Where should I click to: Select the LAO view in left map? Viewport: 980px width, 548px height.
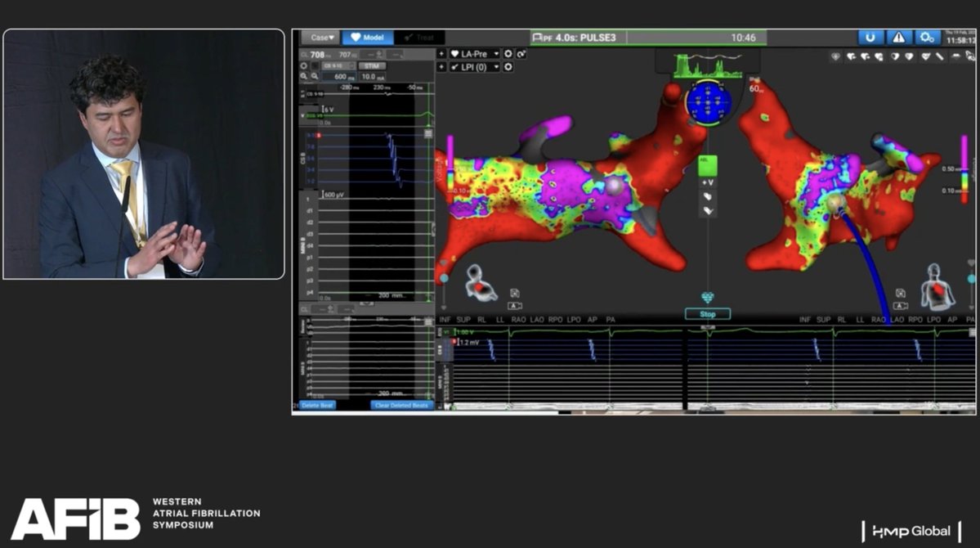[x=537, y=320]
